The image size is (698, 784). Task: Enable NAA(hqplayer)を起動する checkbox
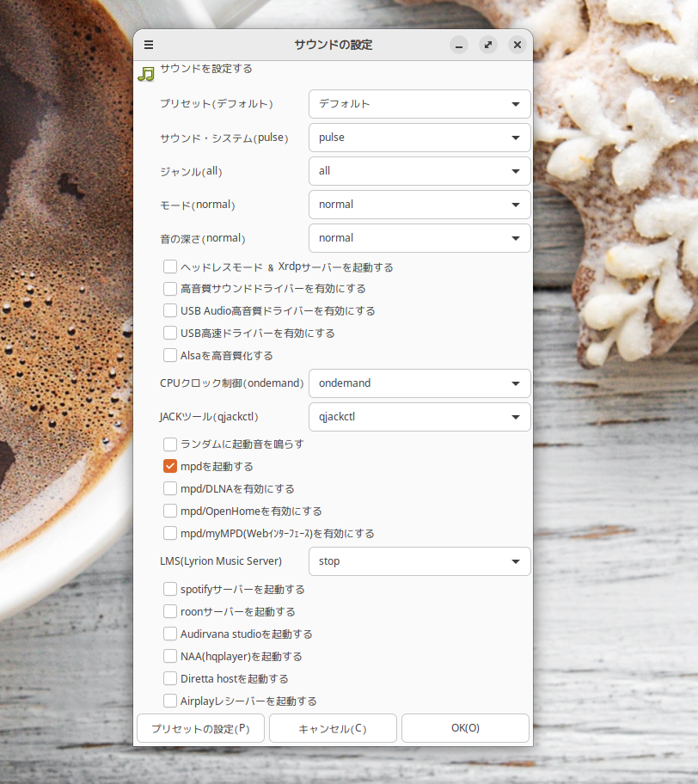coord(170,656)
